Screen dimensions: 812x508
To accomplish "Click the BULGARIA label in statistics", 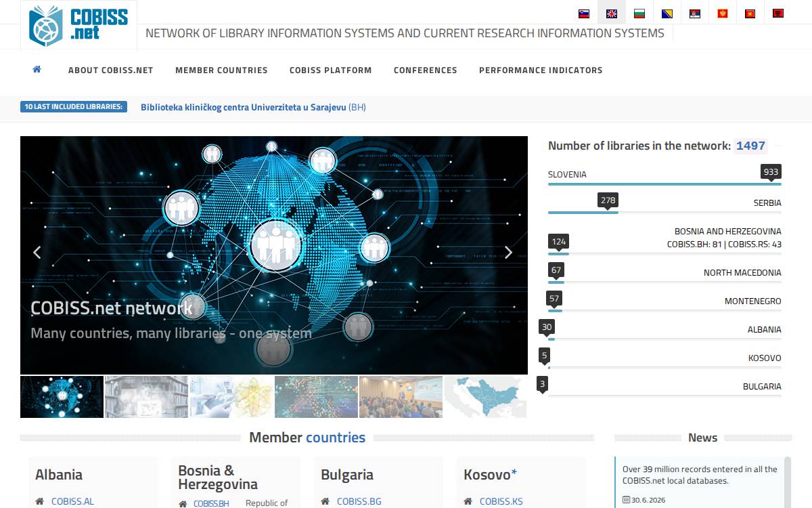I will click(762, 386).
